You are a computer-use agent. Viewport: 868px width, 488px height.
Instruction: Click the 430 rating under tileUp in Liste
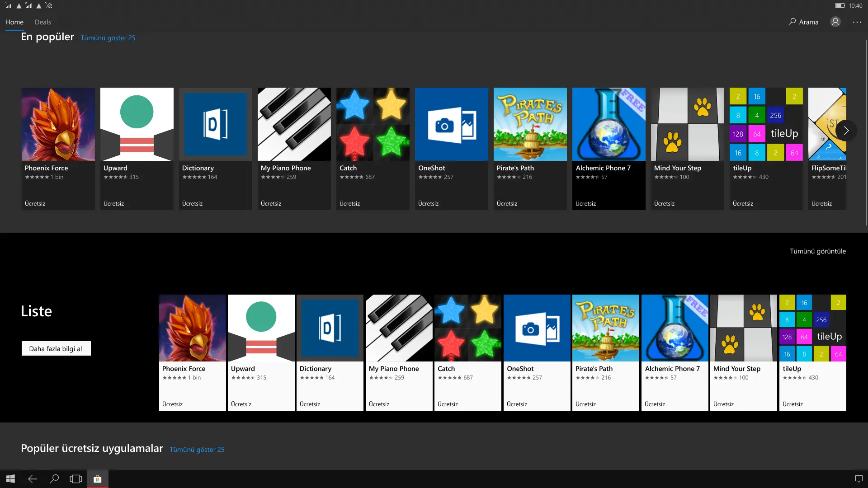(813, 378)
